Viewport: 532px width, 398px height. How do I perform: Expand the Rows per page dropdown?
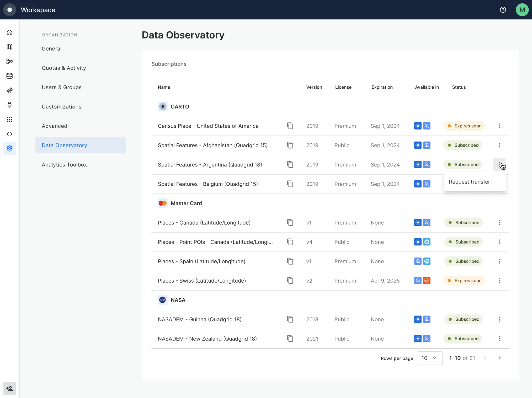[x=429, y=358]
